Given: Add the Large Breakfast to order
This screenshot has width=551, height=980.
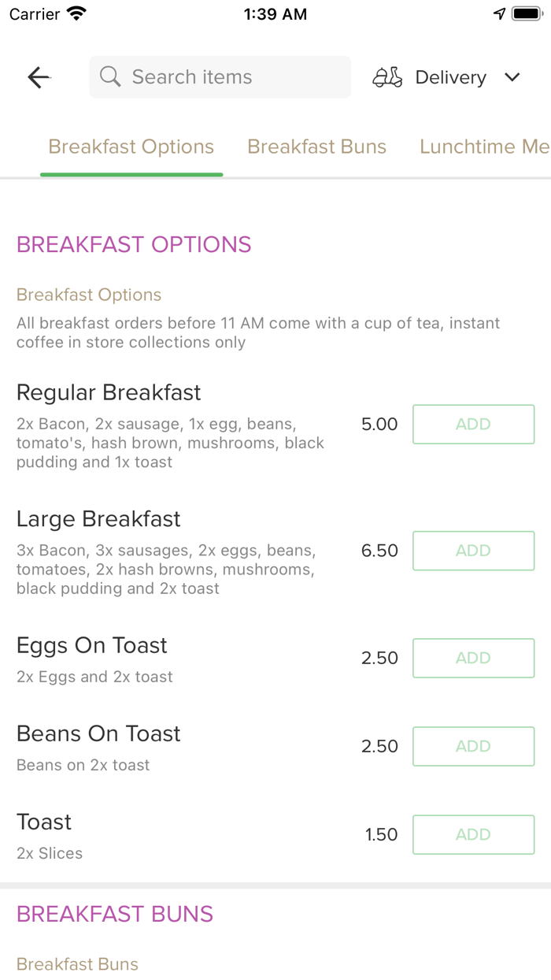Looking at the screenshot, I should point(473,551).
